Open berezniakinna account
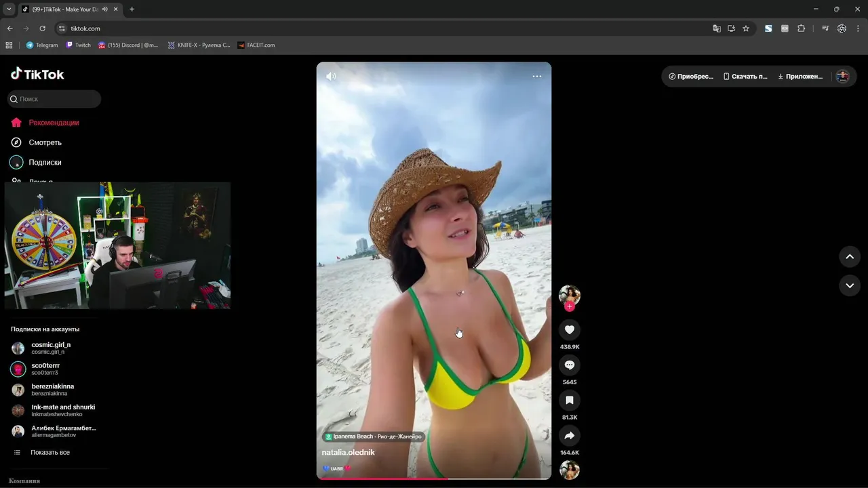Screen dimensions: 868x488 pyautogui.click(x=52, y=390)
